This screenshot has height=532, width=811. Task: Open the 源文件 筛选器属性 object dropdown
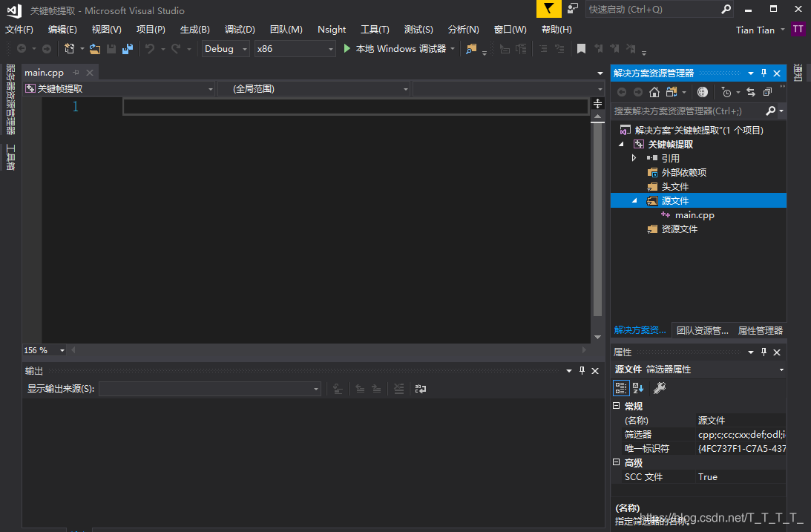[x=781, y=370]
